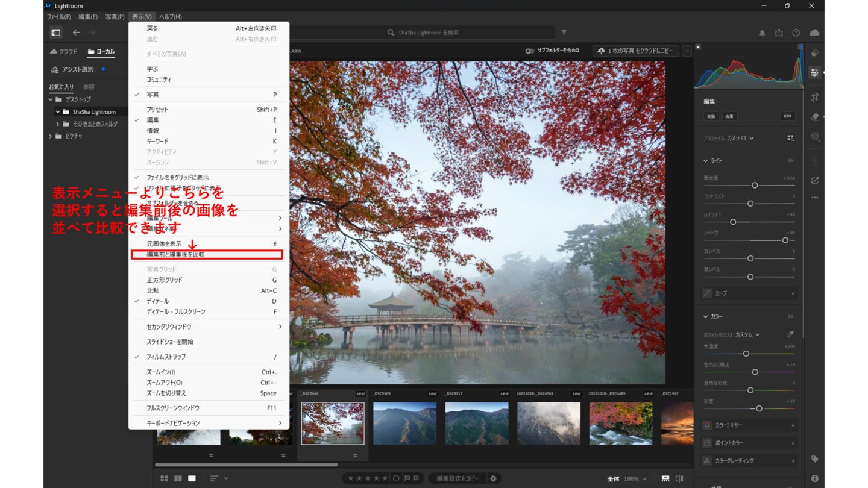868x488 pixels.
Task: Click the 自動 auto edit button
Action: point(711,116)
